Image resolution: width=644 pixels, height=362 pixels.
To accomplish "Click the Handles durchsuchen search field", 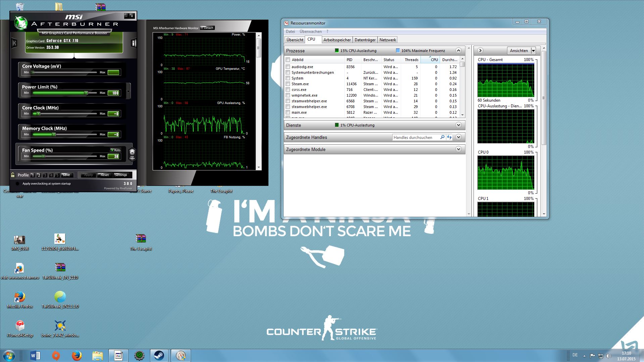I will (415, 137).
